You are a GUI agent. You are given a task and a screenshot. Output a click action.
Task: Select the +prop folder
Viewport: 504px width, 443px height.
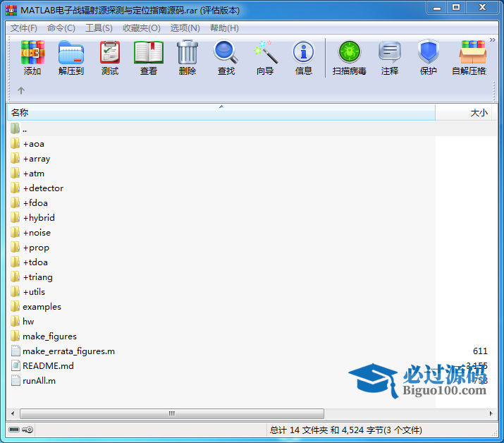point(30,248)
